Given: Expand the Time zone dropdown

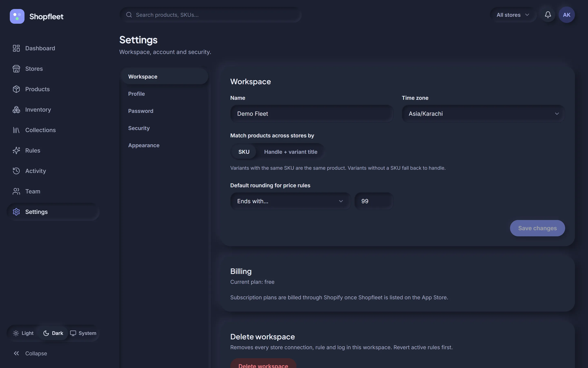Looking at the screenshot, I should point(483,114).
